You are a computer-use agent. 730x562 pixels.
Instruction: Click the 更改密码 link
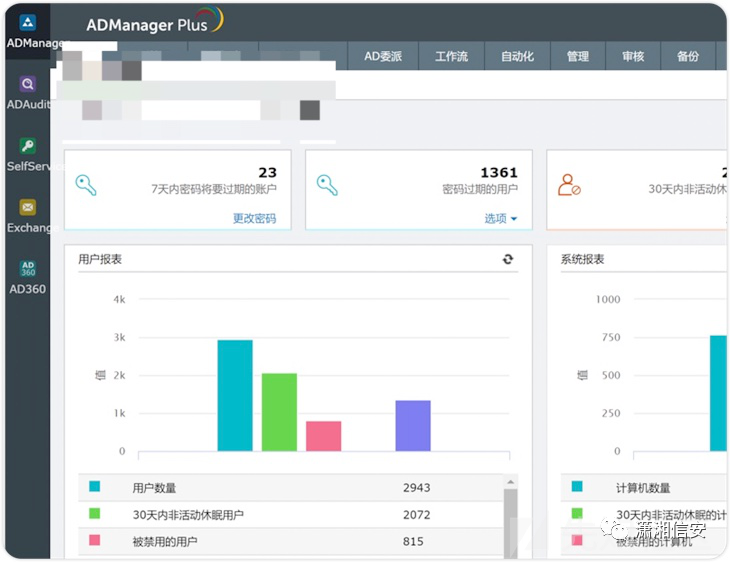pyautogui.click(x=255, y=218)
